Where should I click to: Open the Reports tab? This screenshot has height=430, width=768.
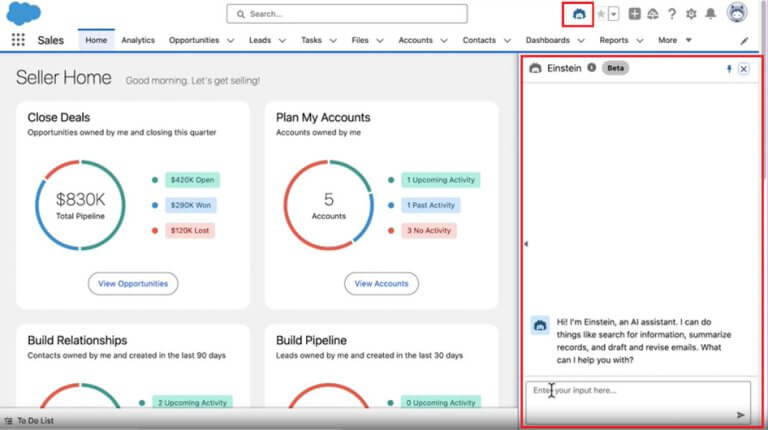(x=614, y=40)
